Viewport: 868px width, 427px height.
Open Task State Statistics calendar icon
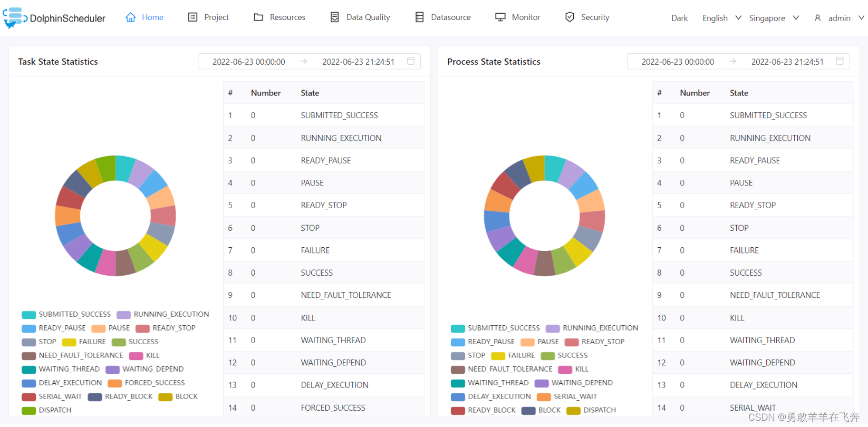point(411,62)
